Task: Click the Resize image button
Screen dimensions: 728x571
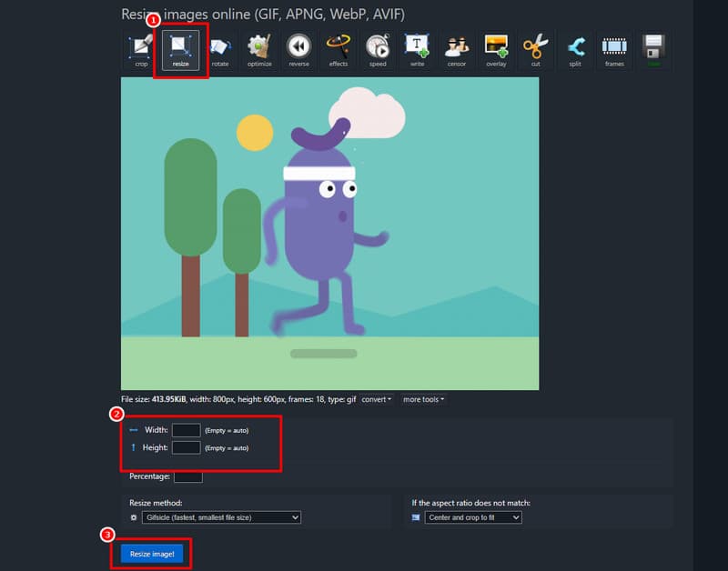Action: pos(151,552)
